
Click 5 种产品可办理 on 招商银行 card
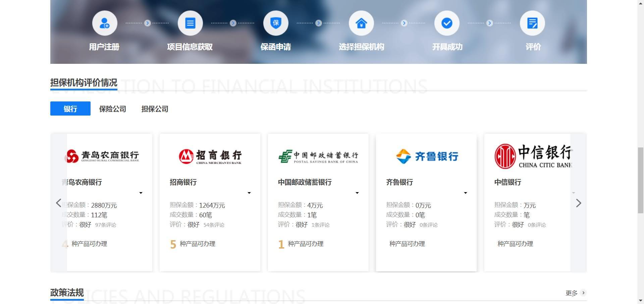click(x=193, y=244)
